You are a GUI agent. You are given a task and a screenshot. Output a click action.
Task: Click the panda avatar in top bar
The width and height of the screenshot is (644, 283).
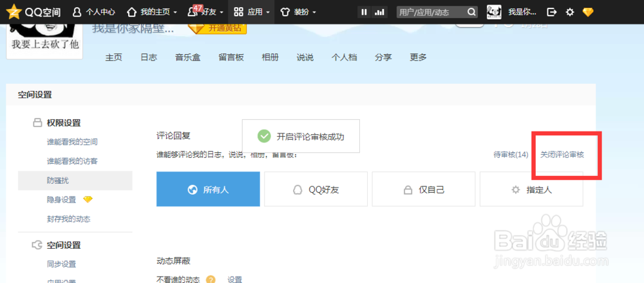[494, 12]
